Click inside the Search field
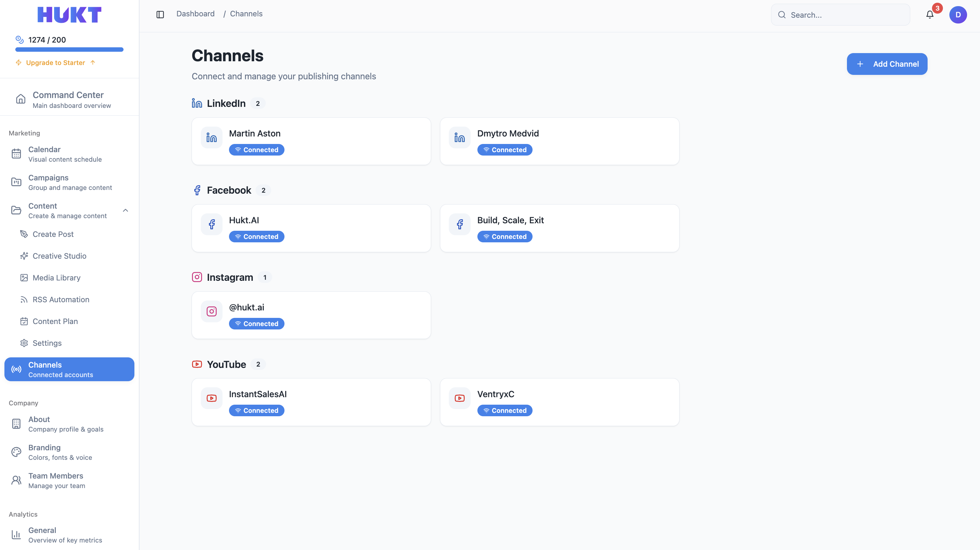The width and height of the screenshot is (980, 550). [x=840, y=15]
